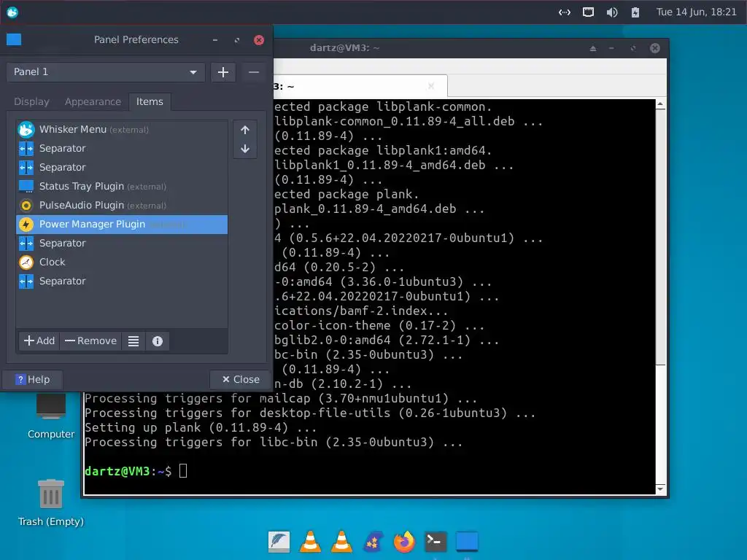747x560 pixels.
Task: Click the PulseAudio Plugin row icon
Action: coord(26,205)
